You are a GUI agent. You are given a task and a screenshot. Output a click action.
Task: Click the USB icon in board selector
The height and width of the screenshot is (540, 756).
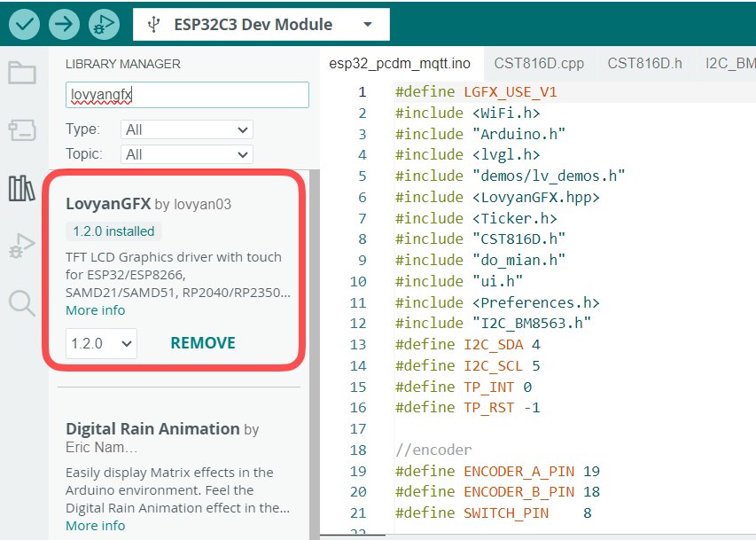tap(153, 24)
